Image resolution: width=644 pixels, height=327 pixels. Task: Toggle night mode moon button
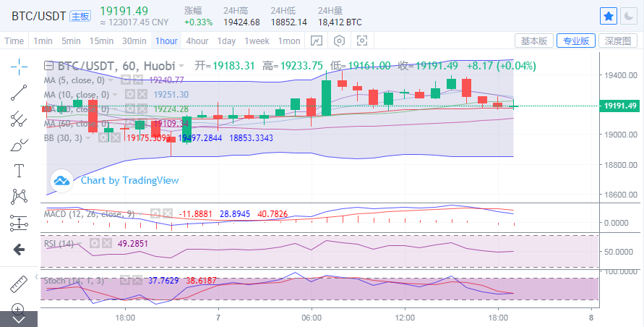628,17
